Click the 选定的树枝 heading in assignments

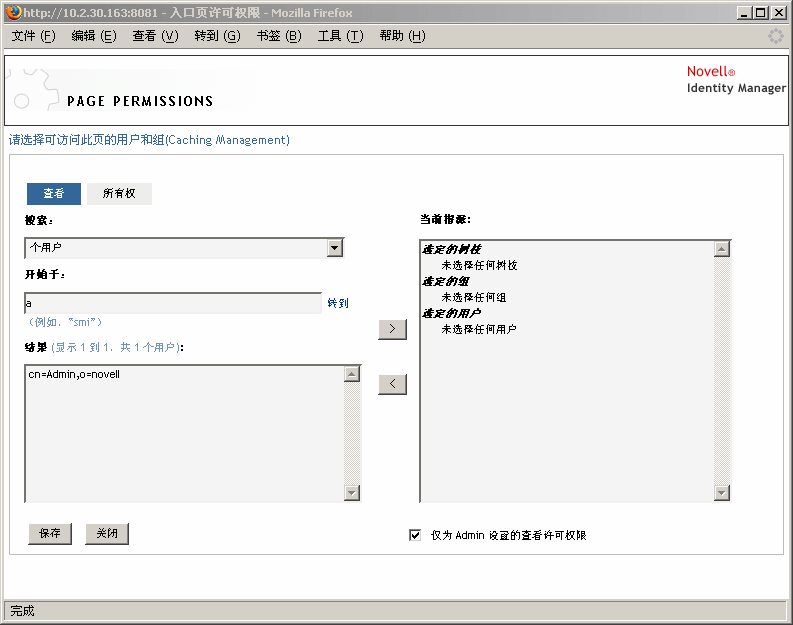click(452, 249)
